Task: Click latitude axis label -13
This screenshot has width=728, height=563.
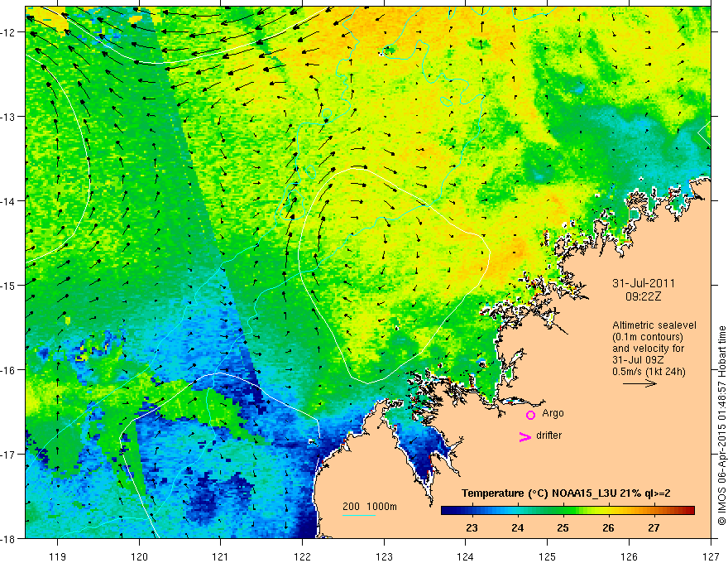Action: pyautogui.click(x=7, y=117)
